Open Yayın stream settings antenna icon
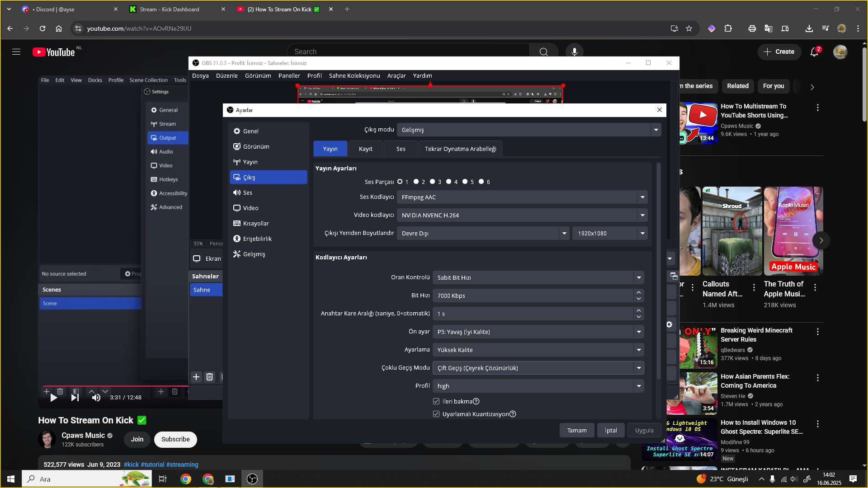The width and height of the screenshot is (868, 488). tap(237, 162)
